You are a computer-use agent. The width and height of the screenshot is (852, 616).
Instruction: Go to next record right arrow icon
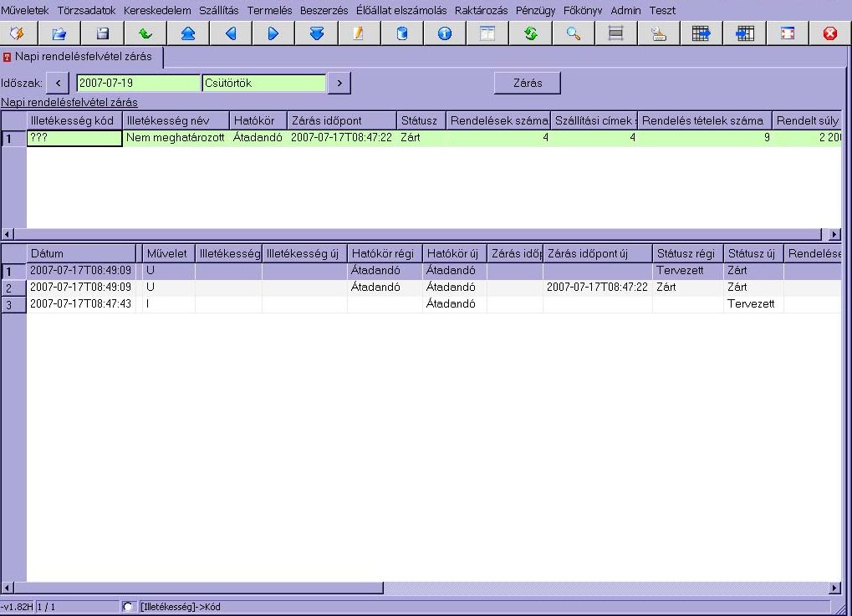273,33
